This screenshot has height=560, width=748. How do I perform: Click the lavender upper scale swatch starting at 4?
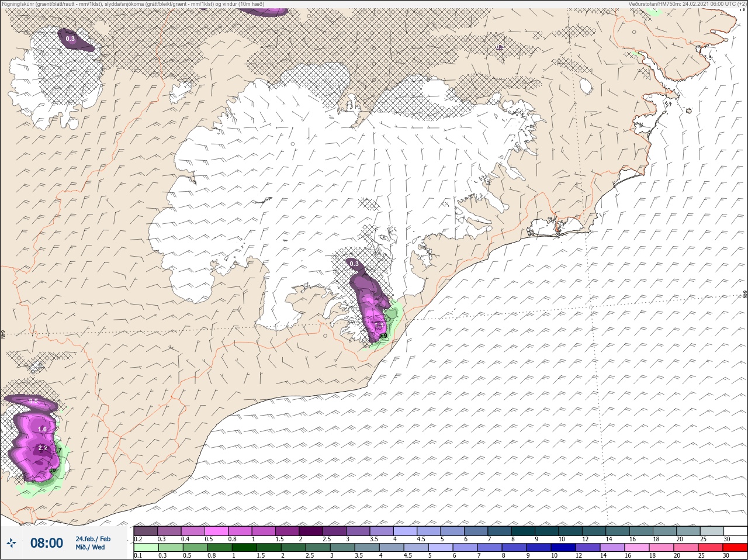[406, 531]
